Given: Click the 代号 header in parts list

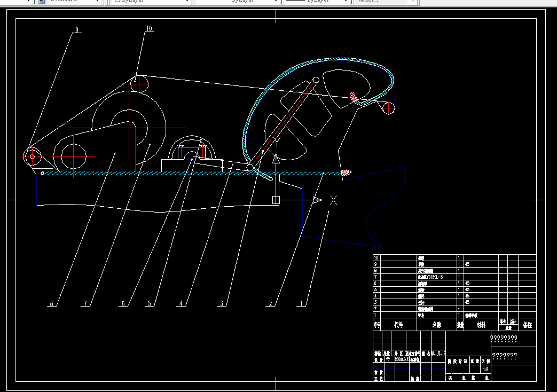Looking at the screenshot, I should [x=398, y=325].
